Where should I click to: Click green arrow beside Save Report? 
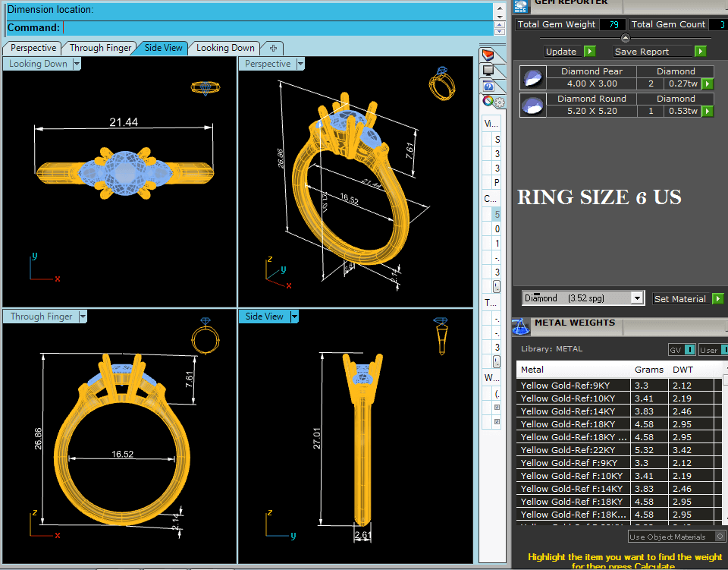coord(700,52)
